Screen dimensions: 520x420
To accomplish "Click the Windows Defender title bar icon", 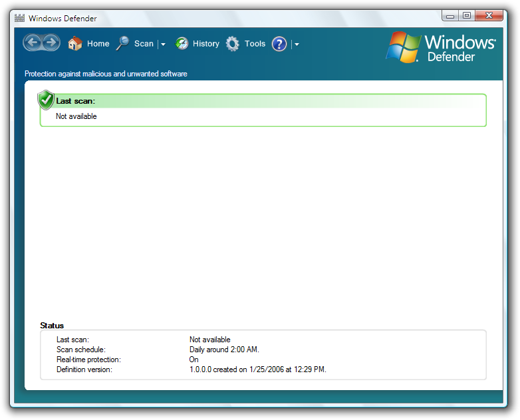I will click(19, 18).
